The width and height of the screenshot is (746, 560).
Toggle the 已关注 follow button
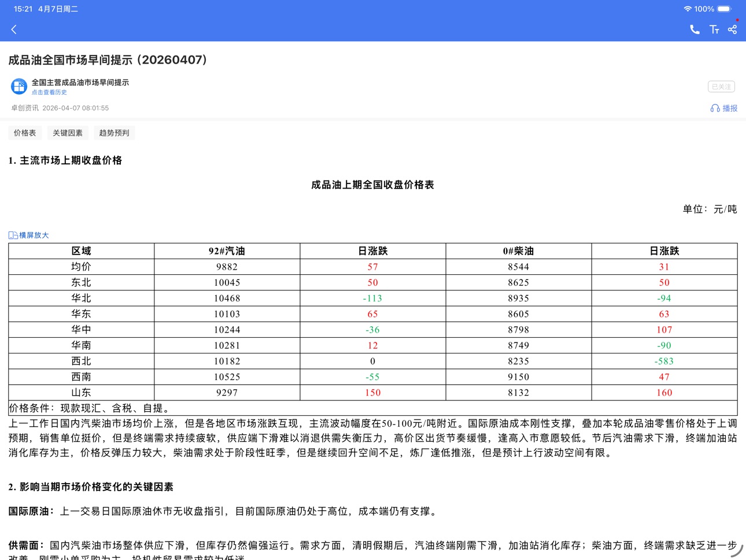pos(721,87)
